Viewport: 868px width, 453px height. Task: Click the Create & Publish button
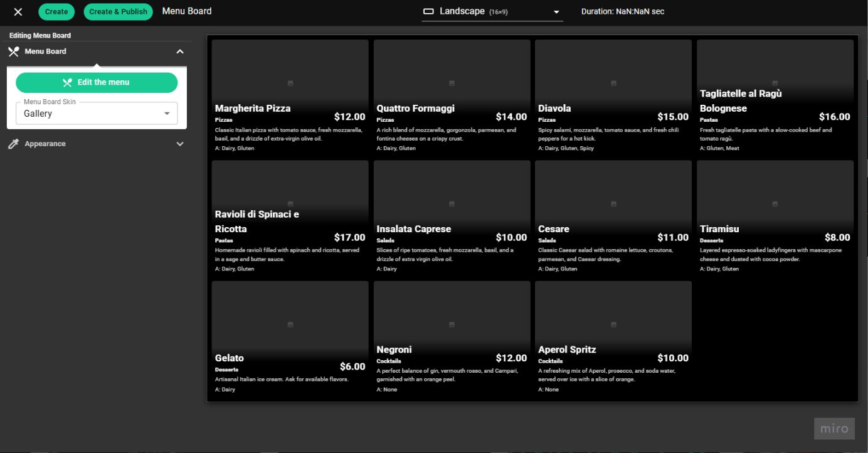pyautogui.click(x=118, y=11)
